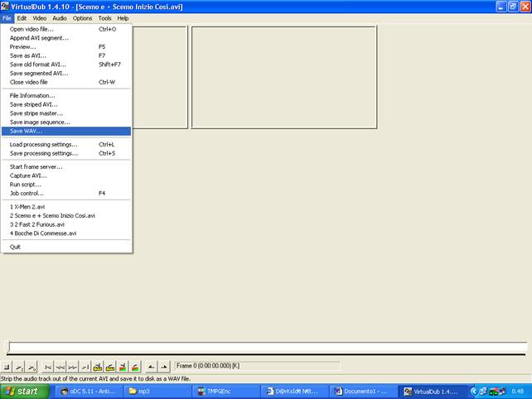This screenshot has width=532, height=399.
Task: Choose Preview menu entry
Action: [x=66, y=47]
